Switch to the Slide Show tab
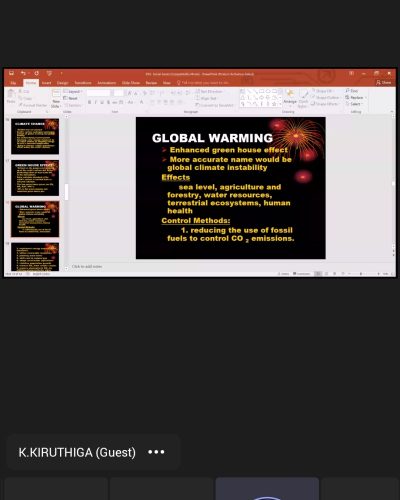This screenshot has width=400, height=500. tap(131, 83)
